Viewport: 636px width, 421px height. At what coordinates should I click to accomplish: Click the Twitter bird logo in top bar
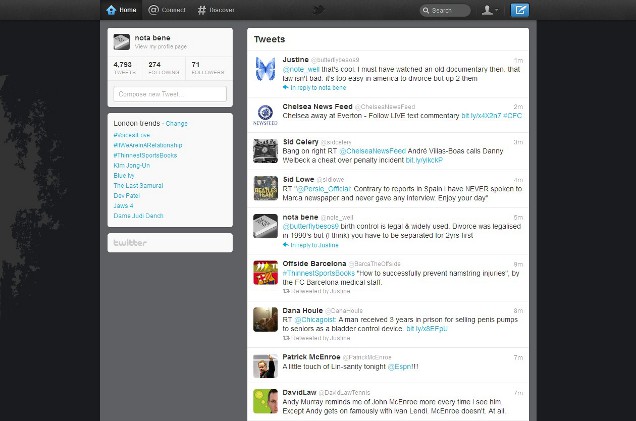[319, 10]
